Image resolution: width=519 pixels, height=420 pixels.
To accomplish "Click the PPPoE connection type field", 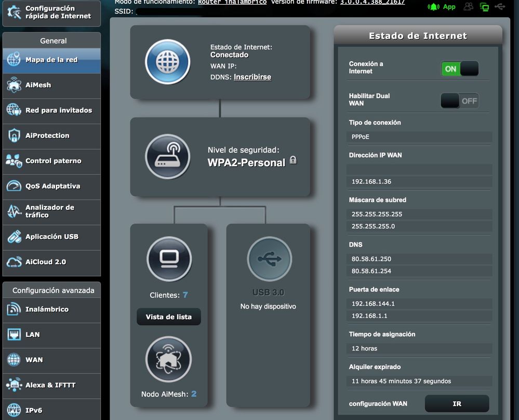I will coord(419,137).
